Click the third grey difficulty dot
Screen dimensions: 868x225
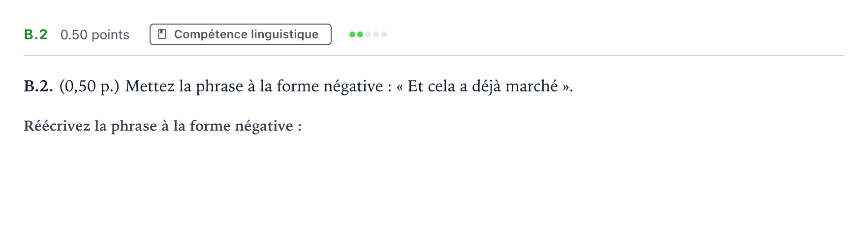coord(368,34)
